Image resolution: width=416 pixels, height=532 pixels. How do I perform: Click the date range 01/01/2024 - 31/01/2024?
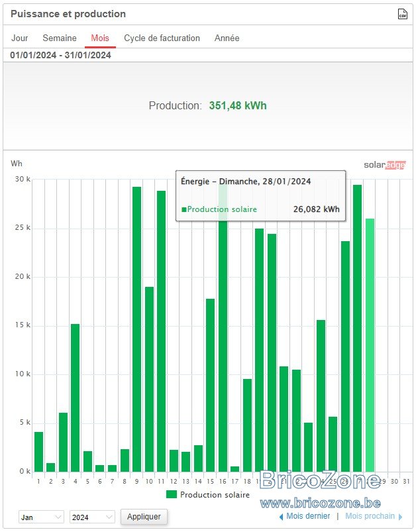(x=60, y=55)
